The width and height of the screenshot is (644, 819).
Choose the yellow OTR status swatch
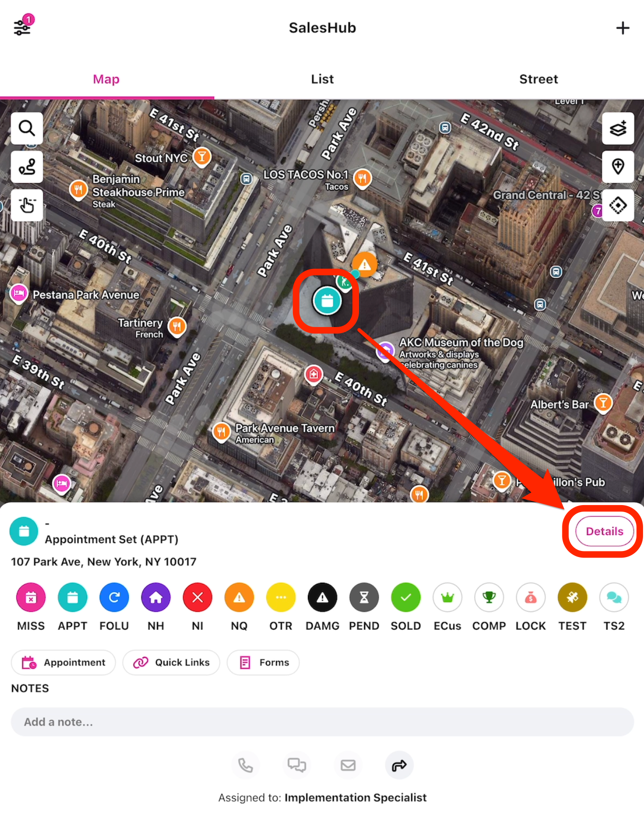pyautogui.click(x=280, y=598)
